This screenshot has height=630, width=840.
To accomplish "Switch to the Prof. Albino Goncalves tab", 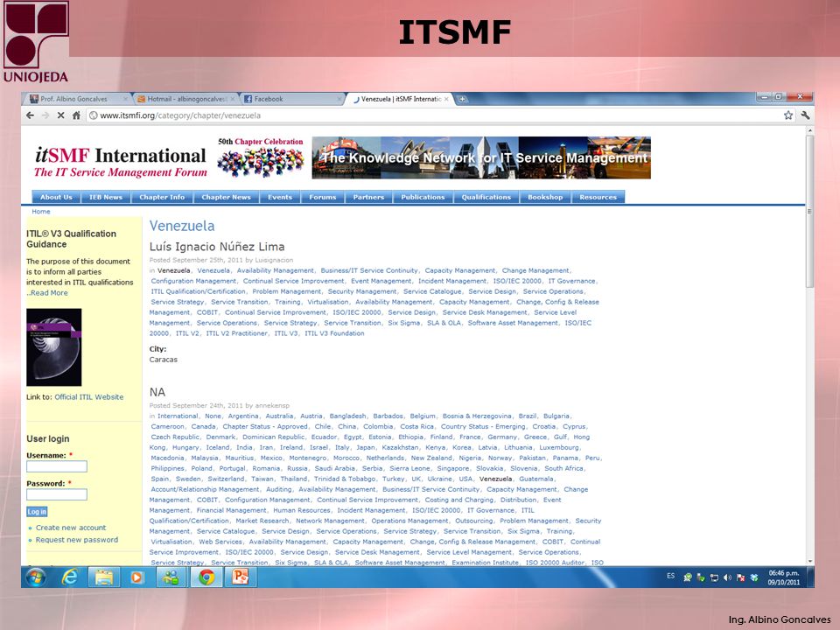I will tap(78, 99).
